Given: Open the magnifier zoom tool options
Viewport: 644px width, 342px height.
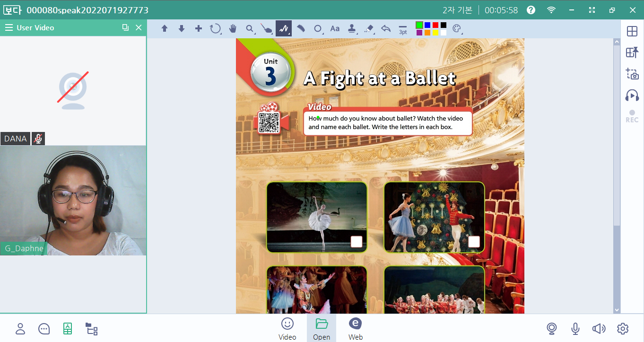Looking at the screenshot, I should 250,28.
